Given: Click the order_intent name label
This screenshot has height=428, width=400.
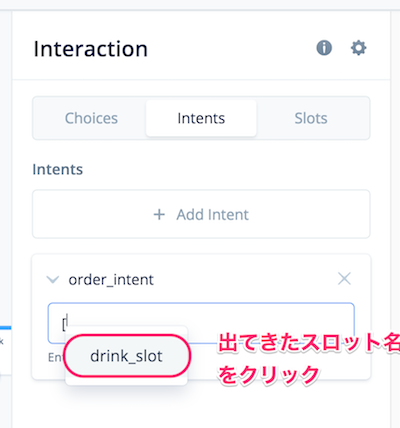Looking at the screenshot, I should coord(111,280).
